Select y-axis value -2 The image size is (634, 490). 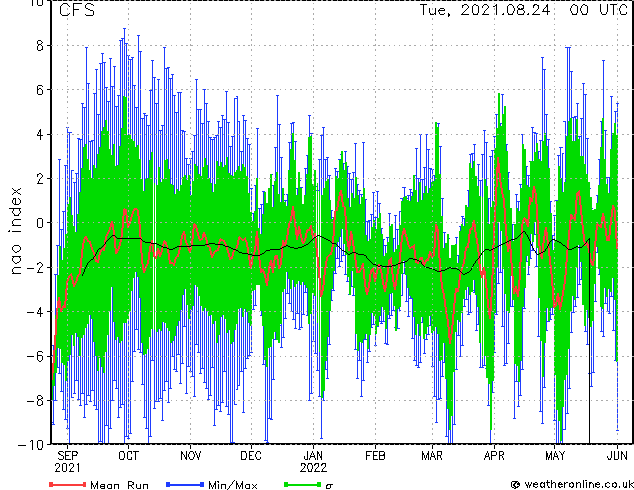pos(35,267)
